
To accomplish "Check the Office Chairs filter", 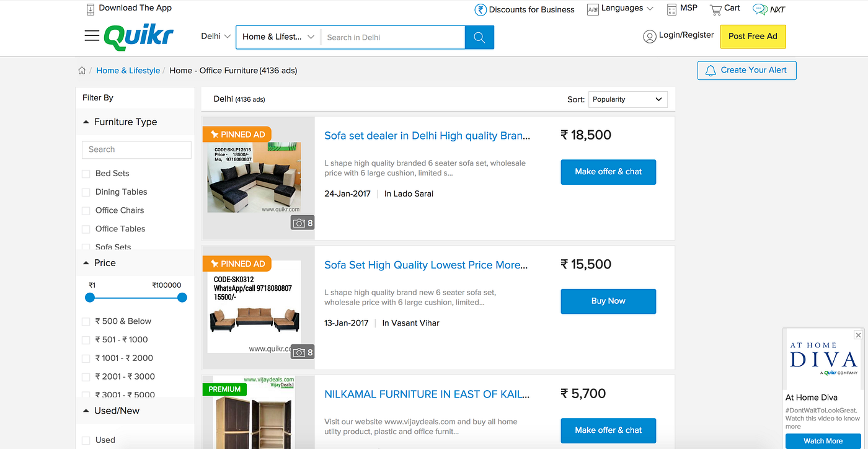I will [x=86, y=211].
